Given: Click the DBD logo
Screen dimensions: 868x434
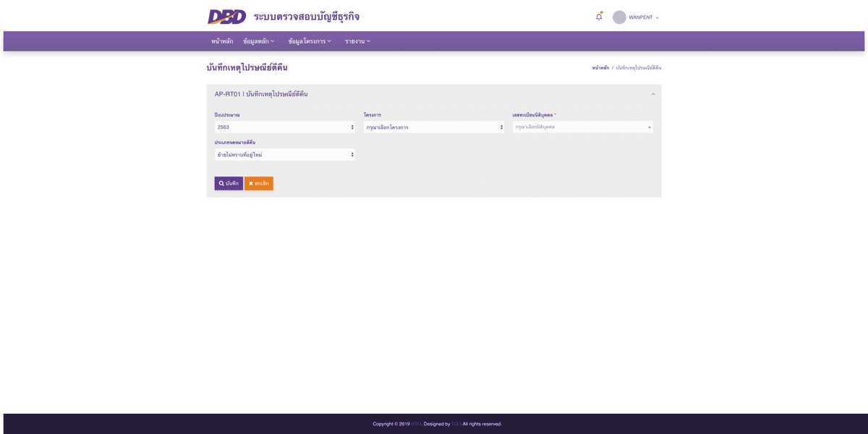Looking at the screenshot, I should pos(226,17).
